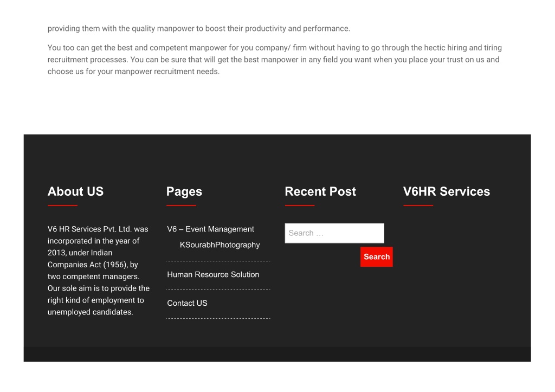Screen dimensions: 555x392
Task: Open the KSourabhPhotography sub-page link
Action: point(220,245)
